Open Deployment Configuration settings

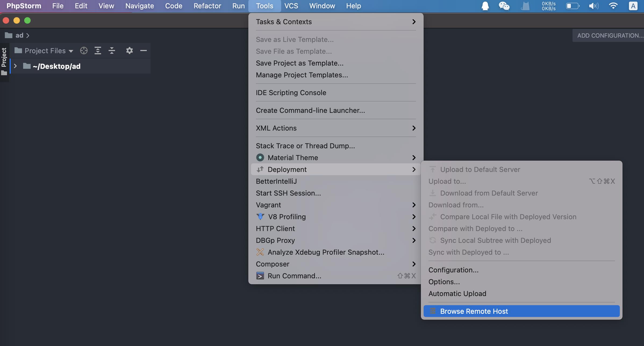[453, 269]
